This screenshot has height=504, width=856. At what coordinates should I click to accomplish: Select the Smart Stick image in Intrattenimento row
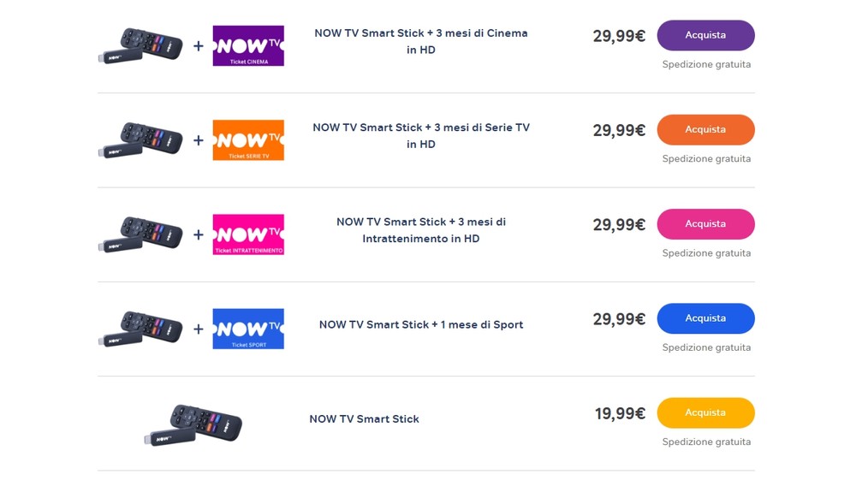click(x=140, y=234)
